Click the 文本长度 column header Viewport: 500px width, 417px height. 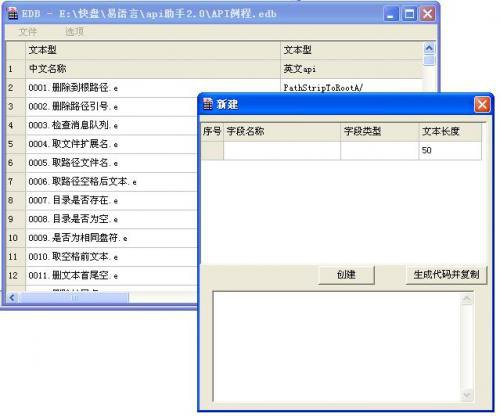point(450,131)
